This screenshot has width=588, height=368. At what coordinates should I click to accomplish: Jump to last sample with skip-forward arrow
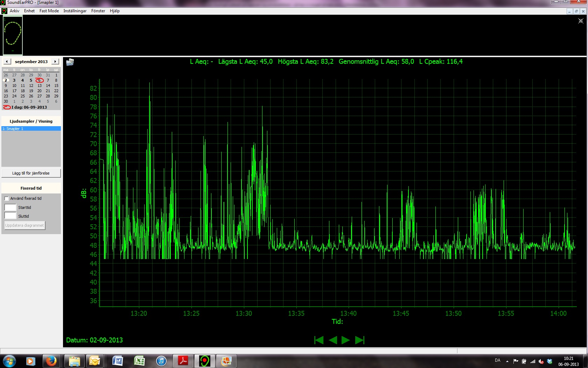[x=360, y=340]
